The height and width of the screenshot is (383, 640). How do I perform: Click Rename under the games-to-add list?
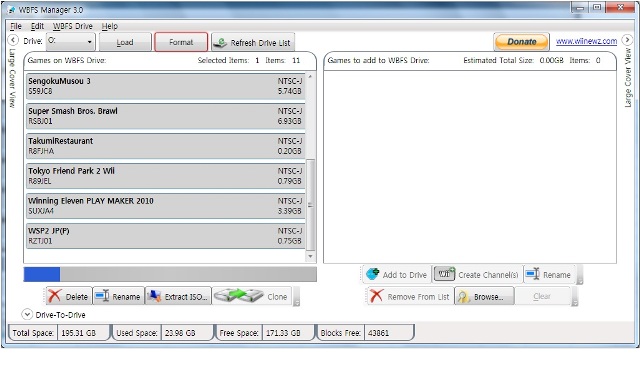point(549,274)
